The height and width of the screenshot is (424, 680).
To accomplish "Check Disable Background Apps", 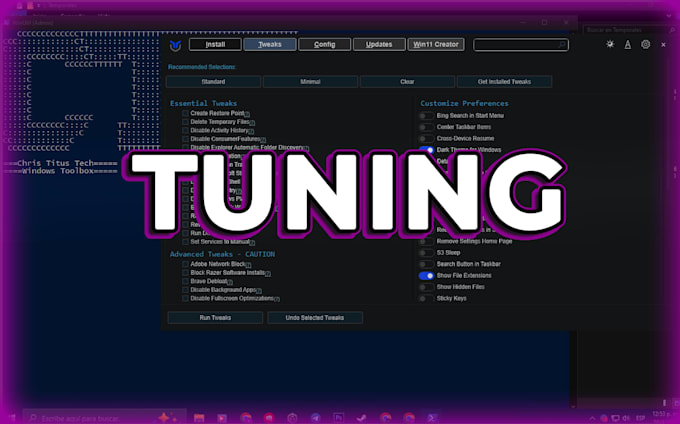I will 185,290.
